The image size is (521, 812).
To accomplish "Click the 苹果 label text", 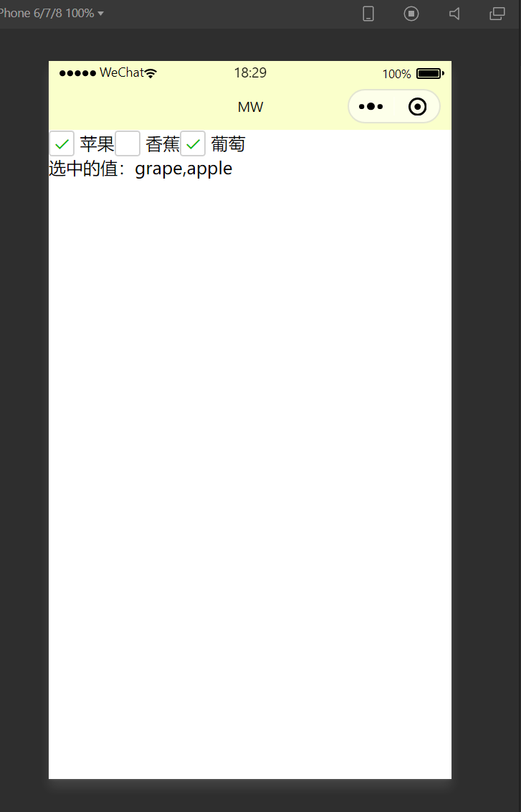I will [97, 144].
